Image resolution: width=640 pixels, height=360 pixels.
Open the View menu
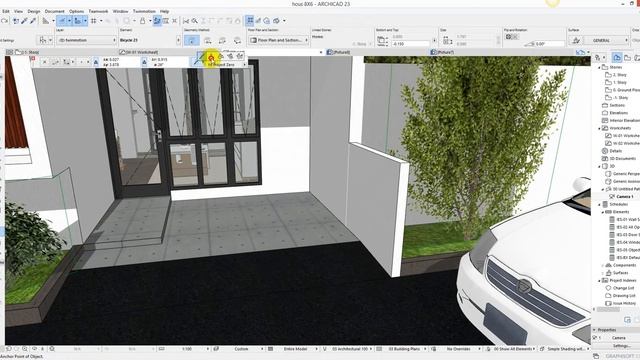click(18, 11)
